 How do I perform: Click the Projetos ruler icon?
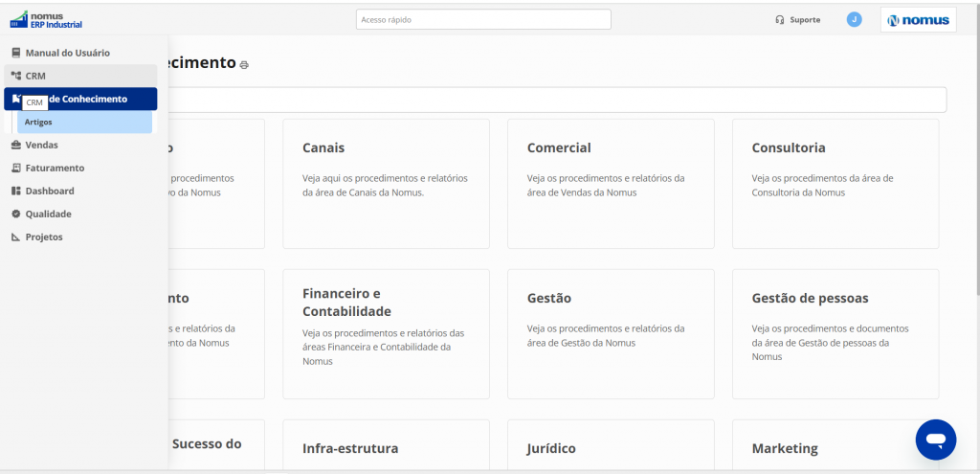(16, 237)
